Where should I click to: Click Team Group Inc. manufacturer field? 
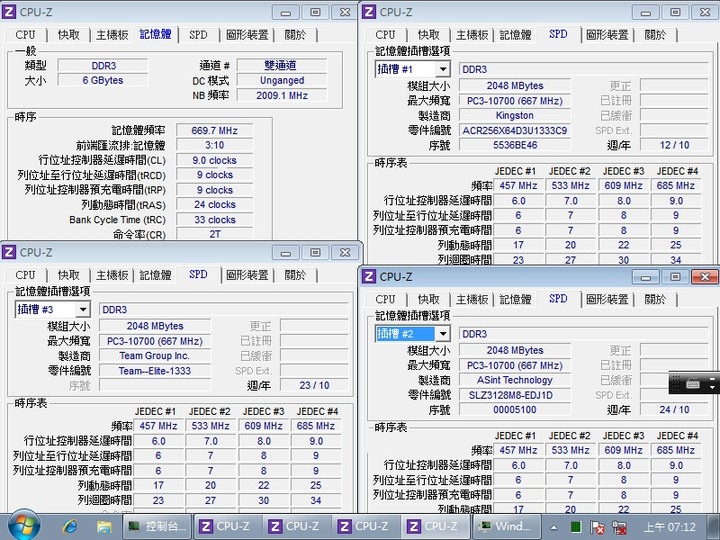click(155, 355)
